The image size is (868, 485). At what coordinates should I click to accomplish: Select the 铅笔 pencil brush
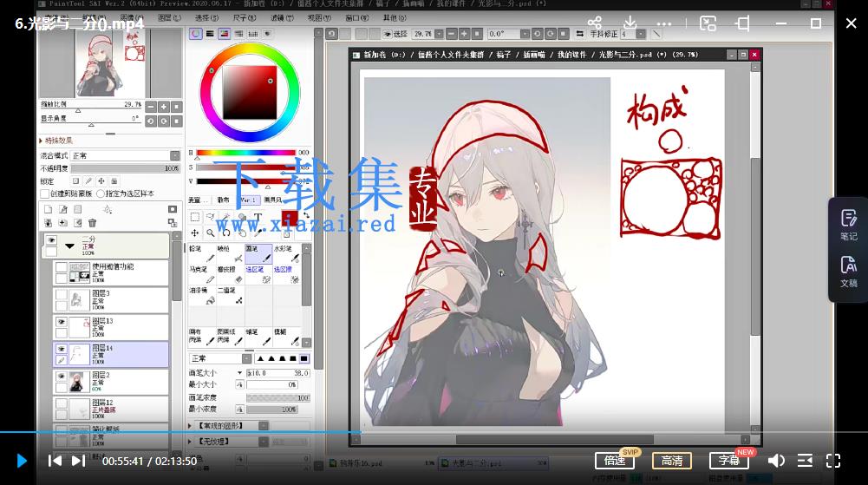(202, 253)
